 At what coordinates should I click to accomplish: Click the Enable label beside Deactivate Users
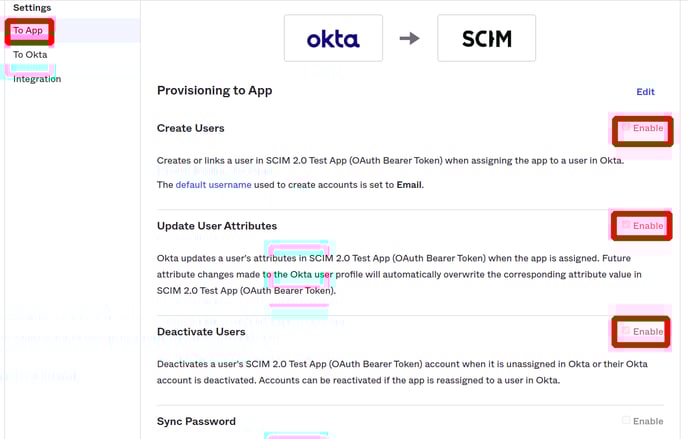pos(648,332)
